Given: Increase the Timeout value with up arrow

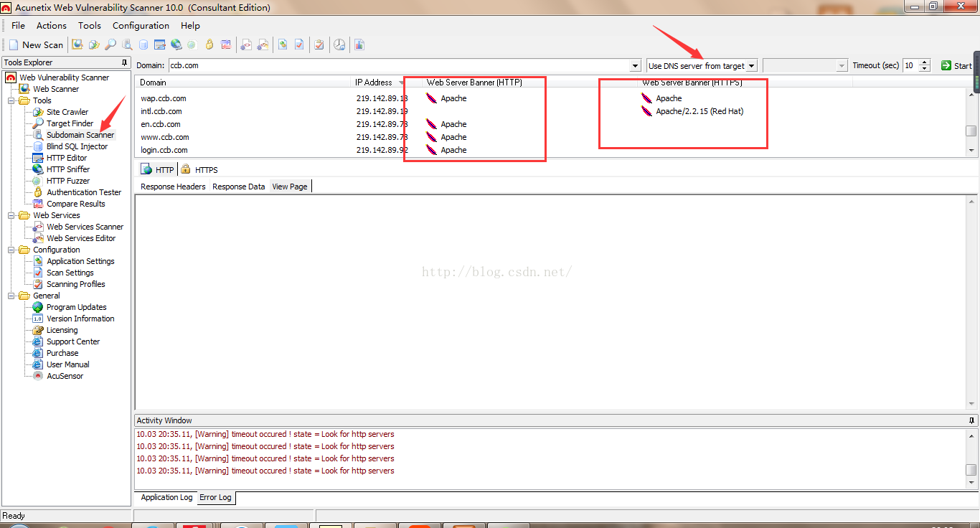Looking at the screenshot, I should click(924, 62).
